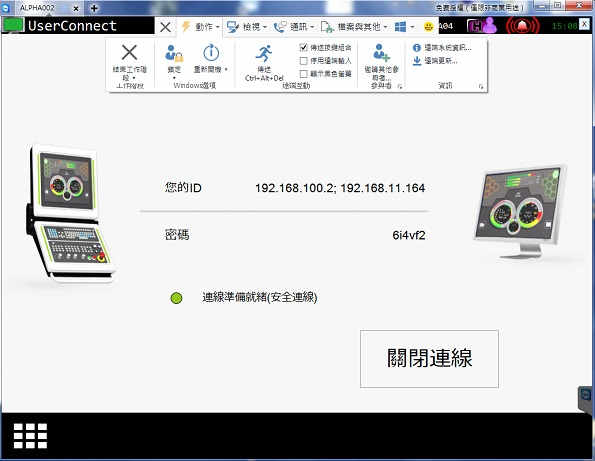
Task: Click the ID value 192.168.100.2; 192.168.11.164
Action: click(340, 188)
